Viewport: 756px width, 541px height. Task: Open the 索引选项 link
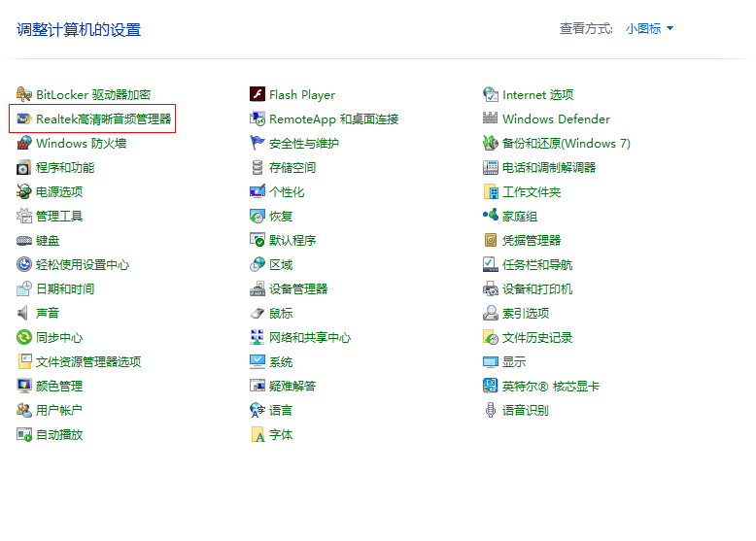point(526,313)
